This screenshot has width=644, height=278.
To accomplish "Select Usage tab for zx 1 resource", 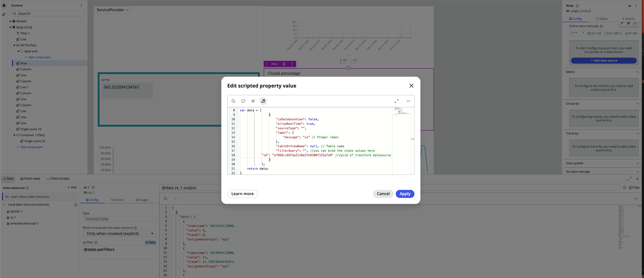I will click(142, 200).
